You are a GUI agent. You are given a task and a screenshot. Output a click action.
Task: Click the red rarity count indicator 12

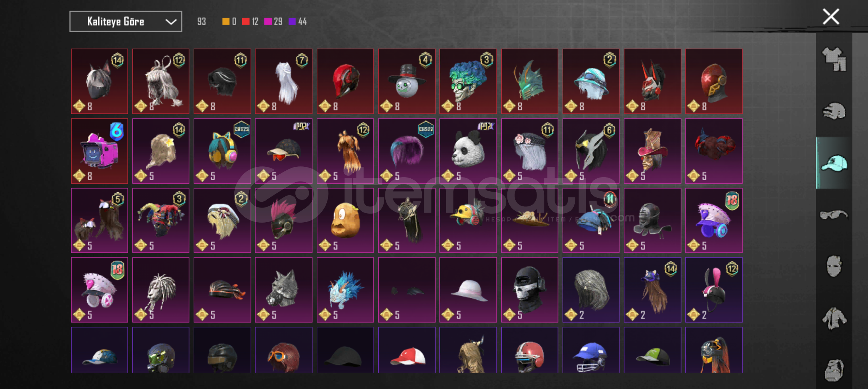[x=250, y=22]
